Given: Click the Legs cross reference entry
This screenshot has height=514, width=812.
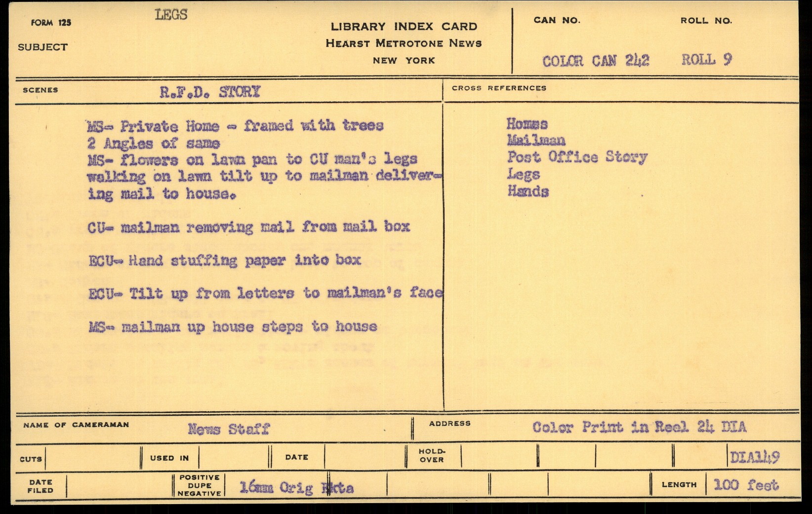Looking at the screenshot, I should (x=523, y=174).
